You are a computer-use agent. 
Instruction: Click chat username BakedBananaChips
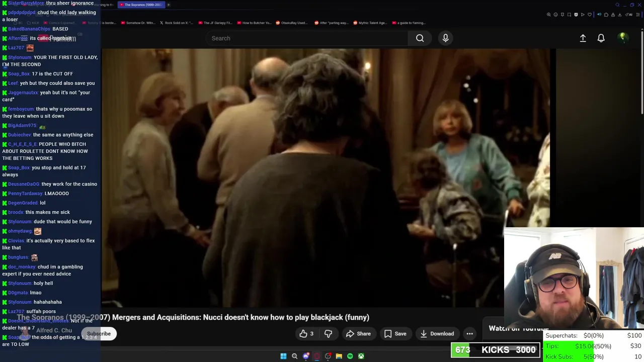pos(29,29)
